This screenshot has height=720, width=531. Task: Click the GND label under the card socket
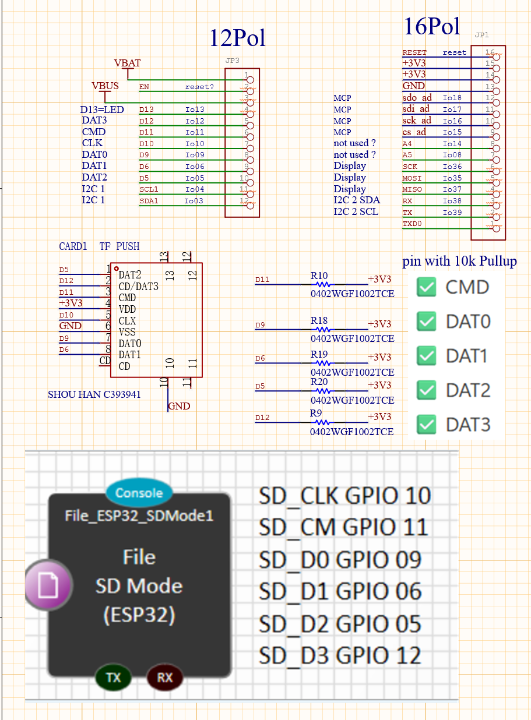[179, 406]
